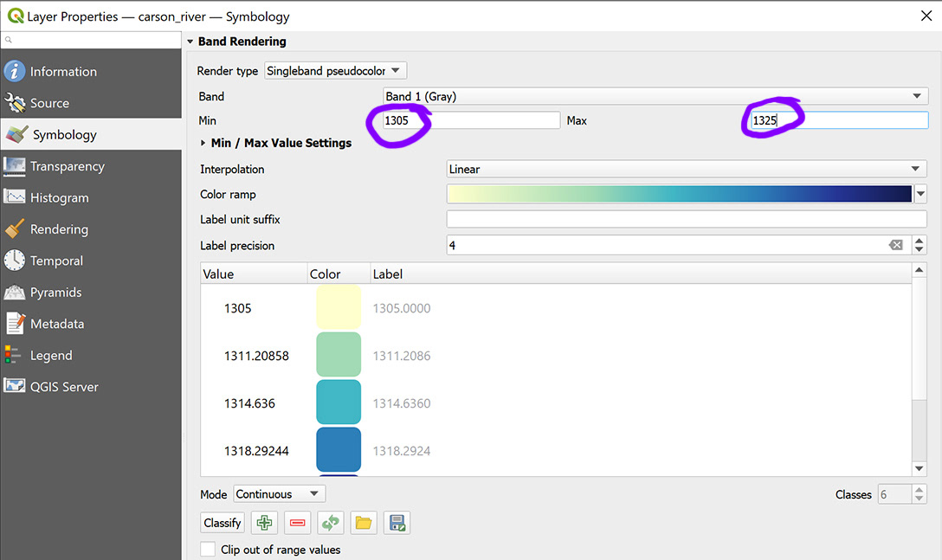Viewport: 942px width, 560px height.
Task: Click the blue swatch for 1318.29244
Action: click(x=339, y=449)
